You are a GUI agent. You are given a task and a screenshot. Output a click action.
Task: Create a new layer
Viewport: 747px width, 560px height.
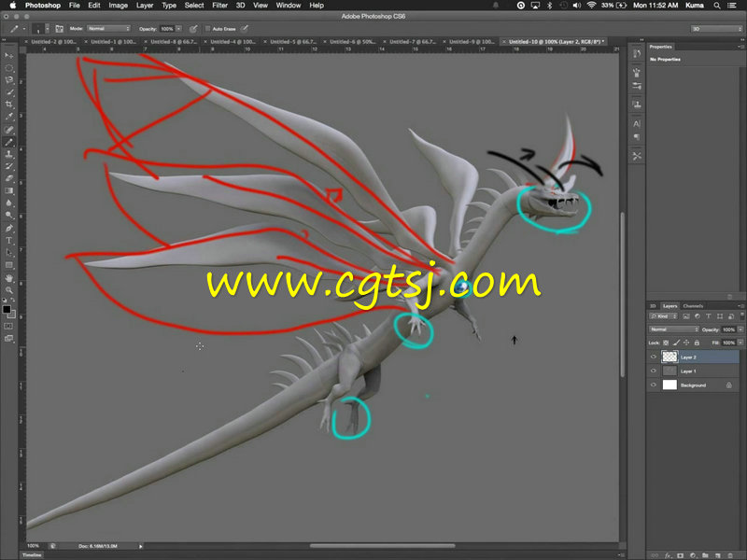tap(718, 555)
